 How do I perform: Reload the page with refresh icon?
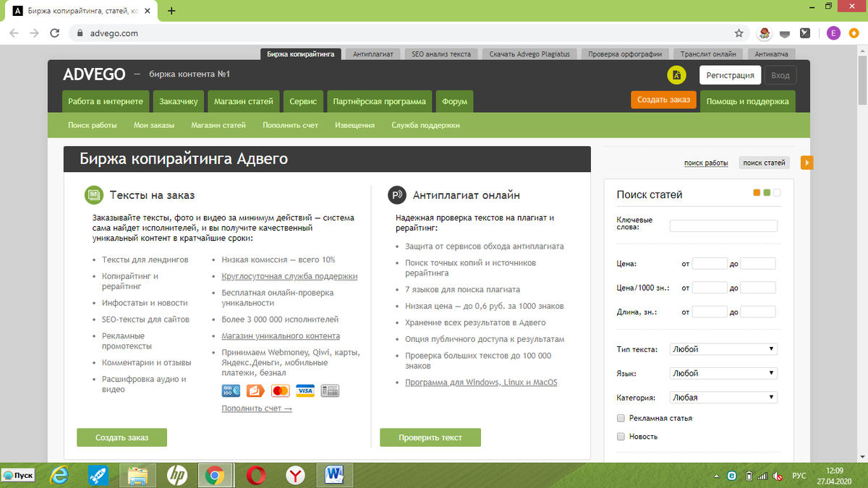[x=54, y=33]
